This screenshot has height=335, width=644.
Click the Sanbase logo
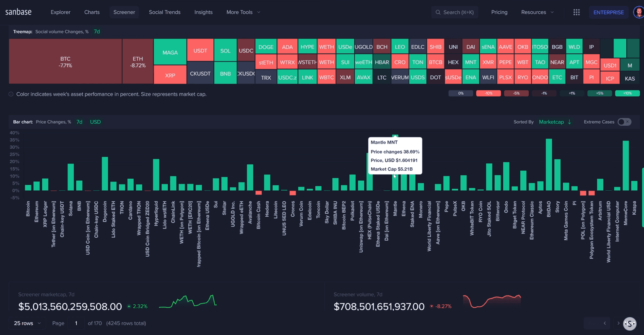[x=18, y=12]
